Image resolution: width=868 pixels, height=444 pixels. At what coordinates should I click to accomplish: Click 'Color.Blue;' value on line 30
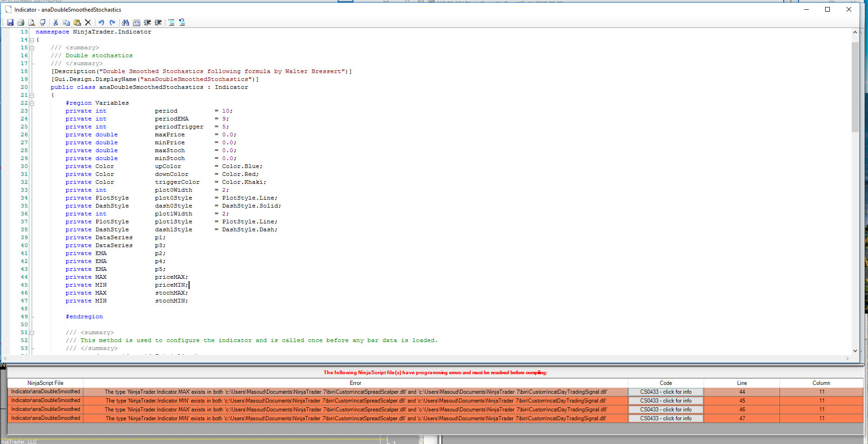pos(242,167)
